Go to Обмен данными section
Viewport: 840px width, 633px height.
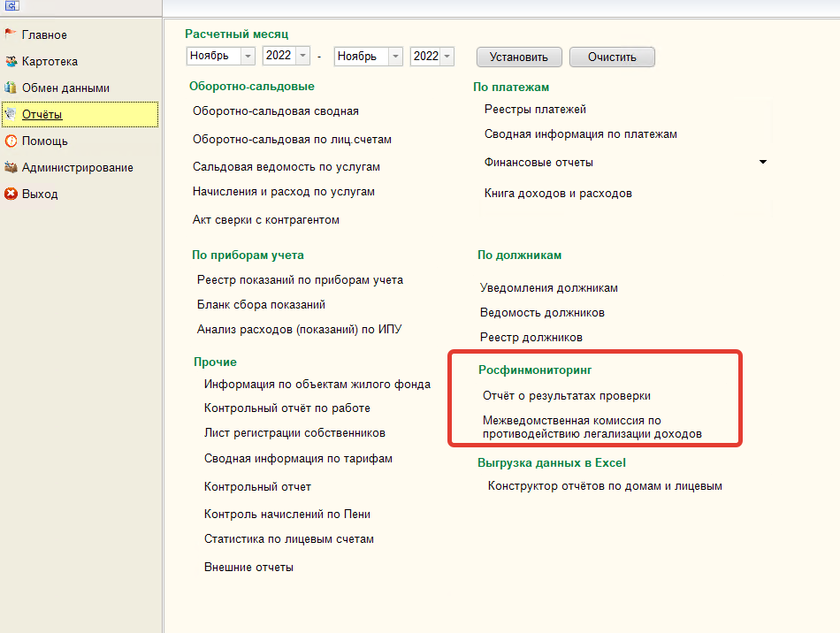point(66,88)
